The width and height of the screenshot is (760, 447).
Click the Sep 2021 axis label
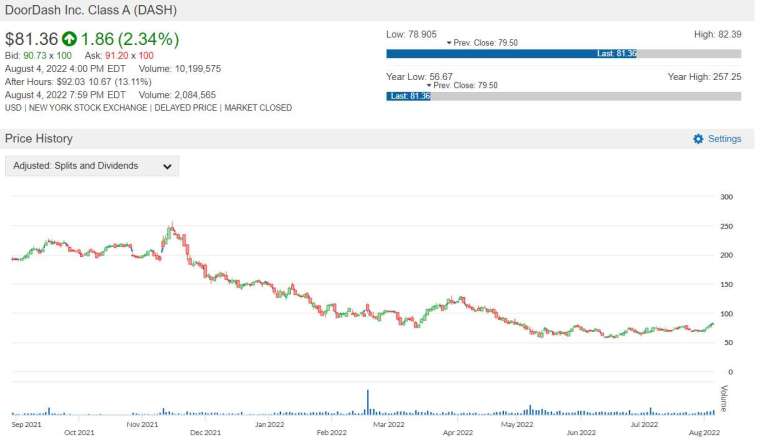click(26, 425)
